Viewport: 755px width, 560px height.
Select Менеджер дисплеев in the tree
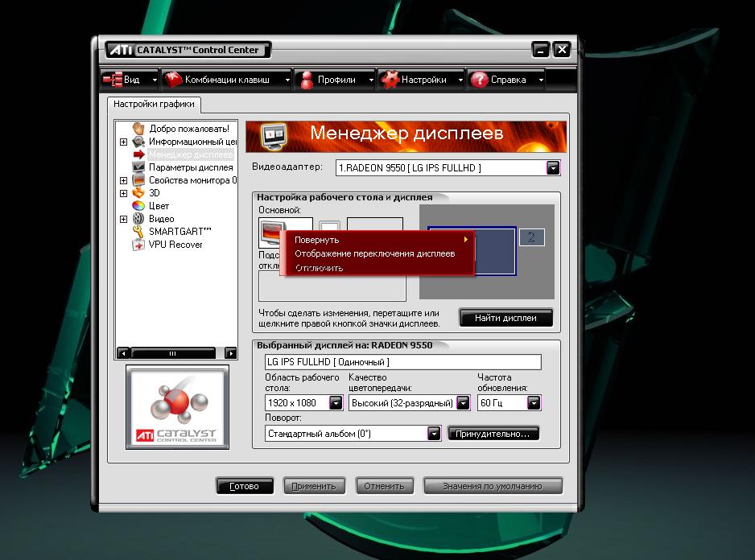click(x=191, y=154)
